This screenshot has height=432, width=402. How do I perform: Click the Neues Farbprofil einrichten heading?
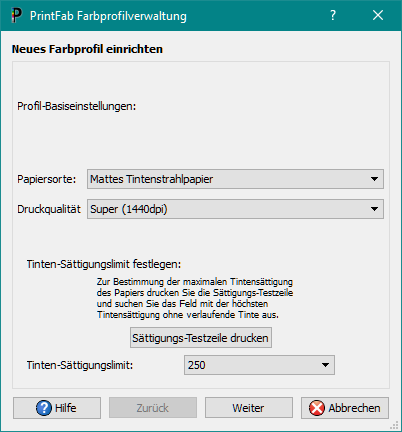coord(87,49)
